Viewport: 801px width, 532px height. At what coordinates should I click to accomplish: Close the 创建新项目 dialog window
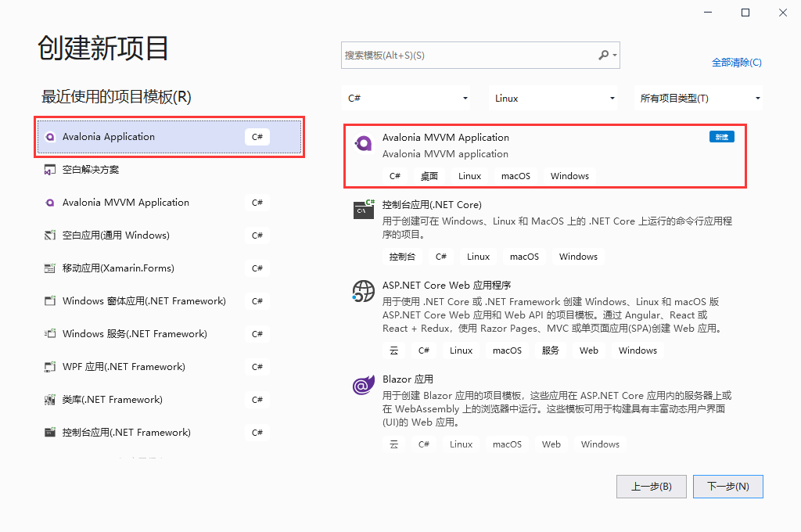click(782, 13)
